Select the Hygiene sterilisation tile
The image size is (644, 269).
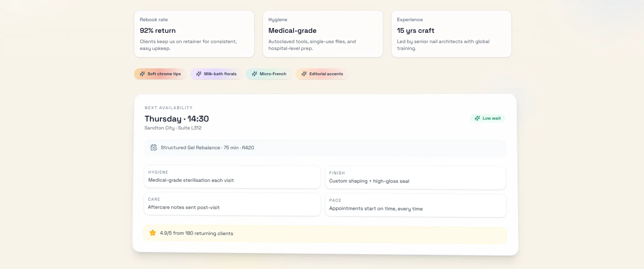(232, 177)
